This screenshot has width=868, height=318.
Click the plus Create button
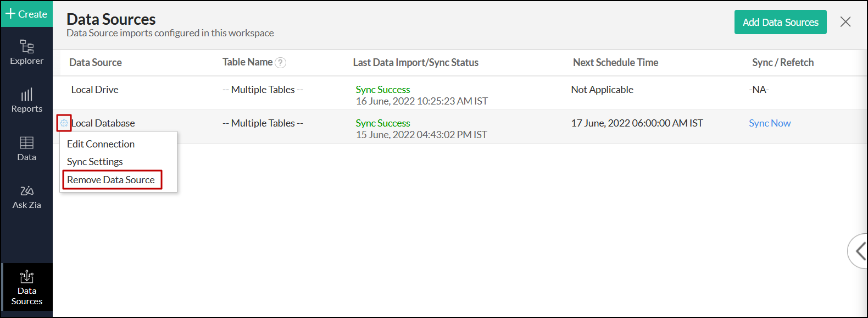(x=26, y=14)
